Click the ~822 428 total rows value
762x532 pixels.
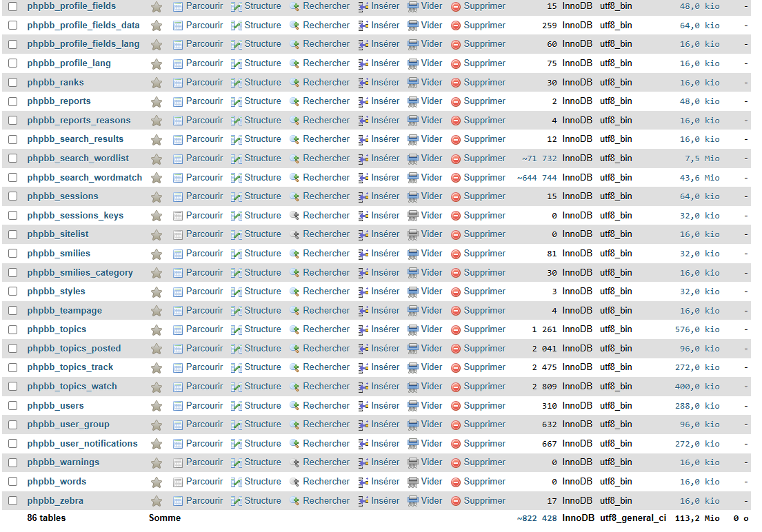537,518
